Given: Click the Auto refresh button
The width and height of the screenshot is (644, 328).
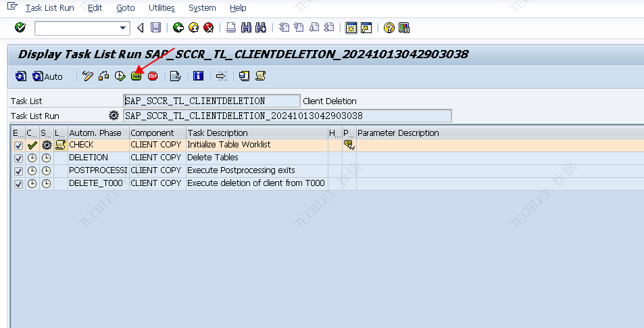Looking at the screenshot, I should (x=47, y=76).
